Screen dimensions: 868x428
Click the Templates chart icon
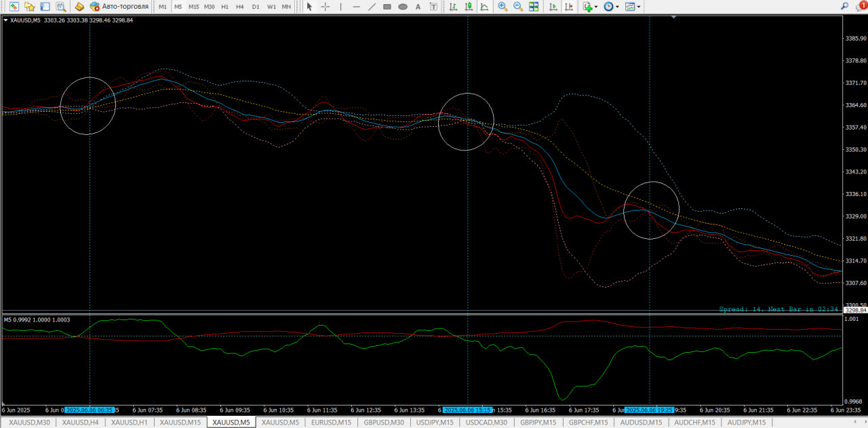tap(631, 7)
